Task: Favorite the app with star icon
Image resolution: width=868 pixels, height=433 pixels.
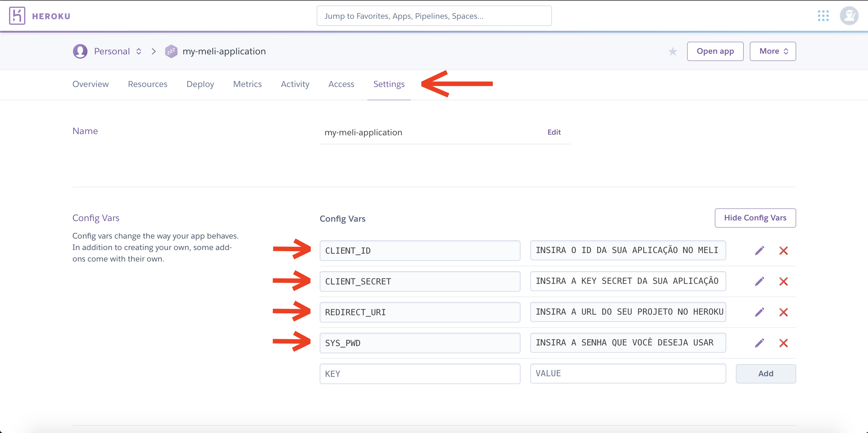Action: click(673, 52)
